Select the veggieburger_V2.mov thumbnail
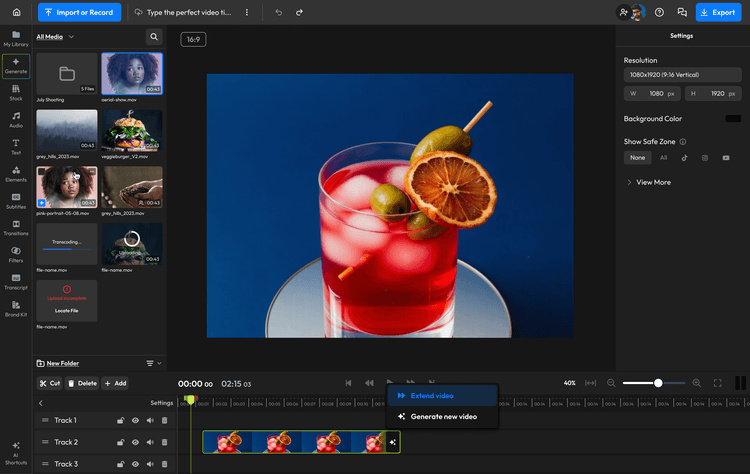Image resolution: width=750 pixels, height=474 pixels. click(x=132, y=131)
